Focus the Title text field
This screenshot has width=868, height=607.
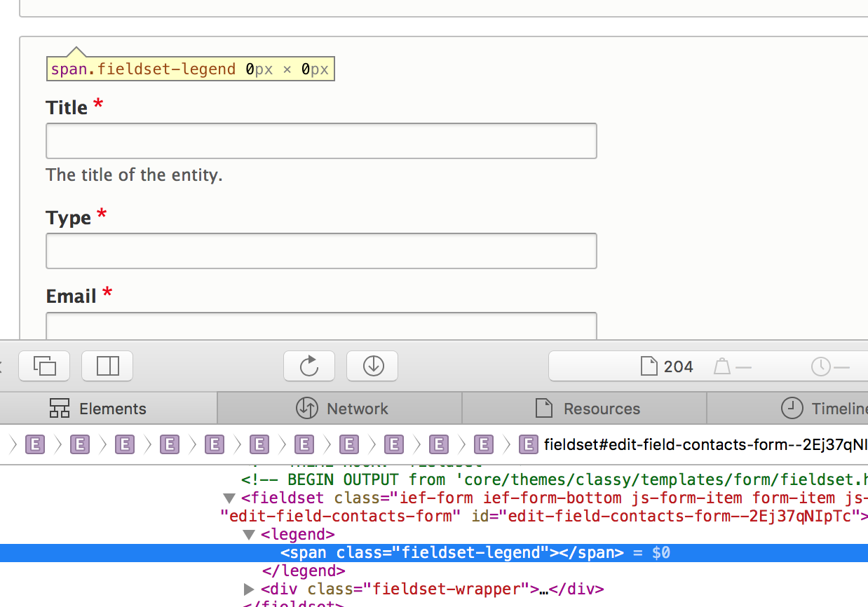click(321, 141)
